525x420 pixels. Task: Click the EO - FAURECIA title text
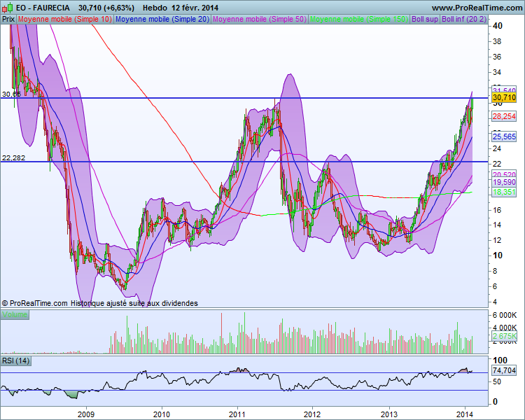[43, 8]
